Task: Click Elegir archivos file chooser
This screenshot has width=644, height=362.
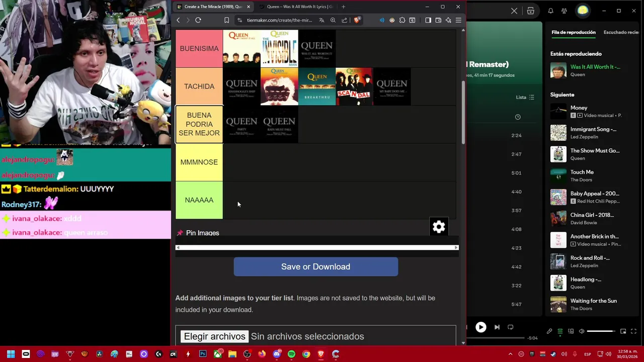Action: (x=215, y=336)
